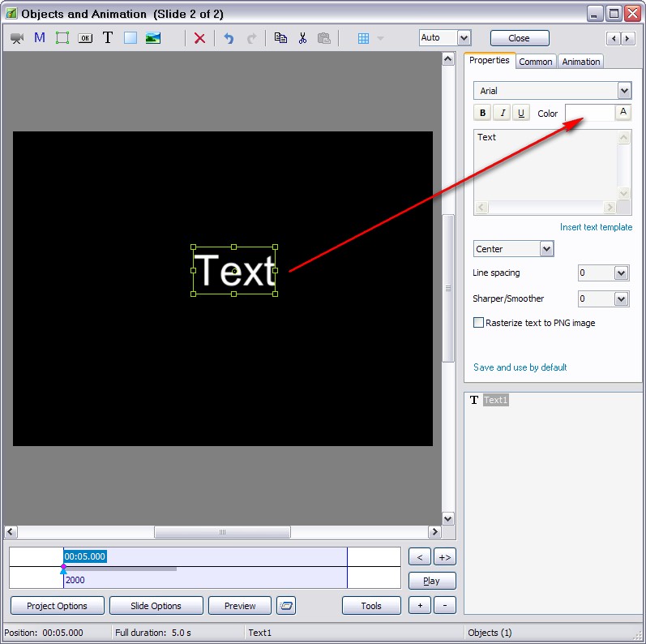Select the Mask tool (M icon)
Viewport: 646px width, 644px height.
(39, 38)
